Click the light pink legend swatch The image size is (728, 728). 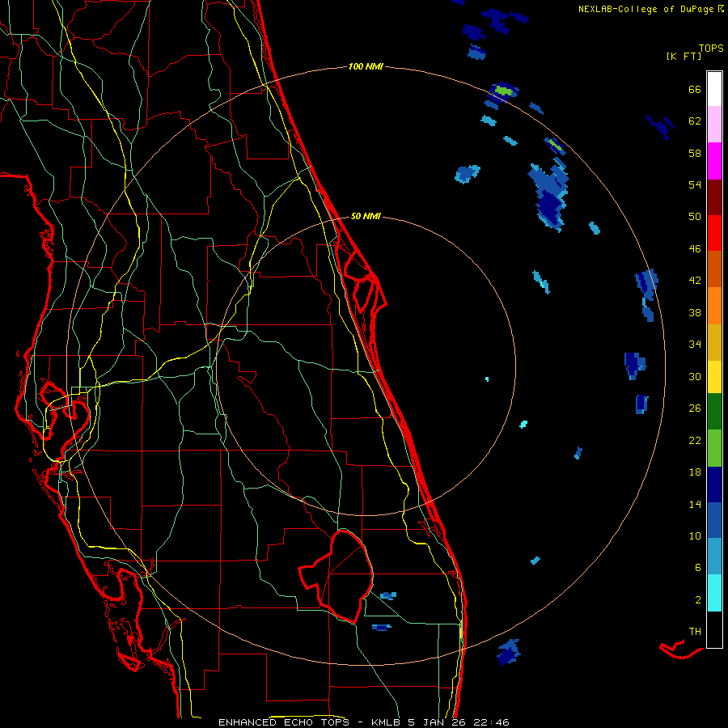point(714,125)
